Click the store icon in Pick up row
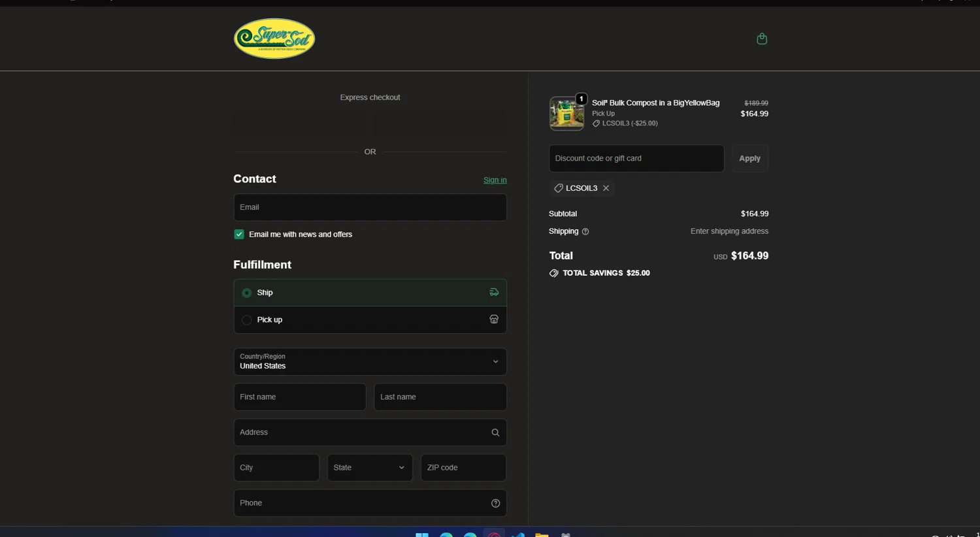Screen dimensions: 980x537 tap(494, 319)
